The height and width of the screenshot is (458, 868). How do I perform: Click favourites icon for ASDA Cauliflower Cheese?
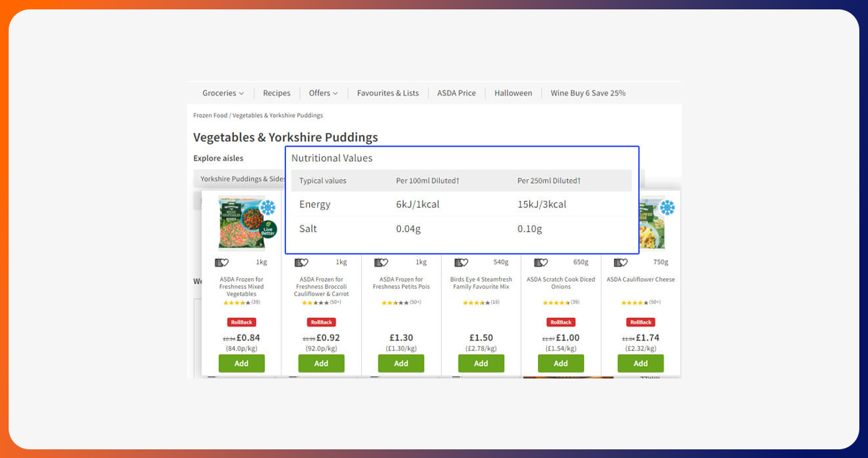pyautogui.click(x=620, y=262)
